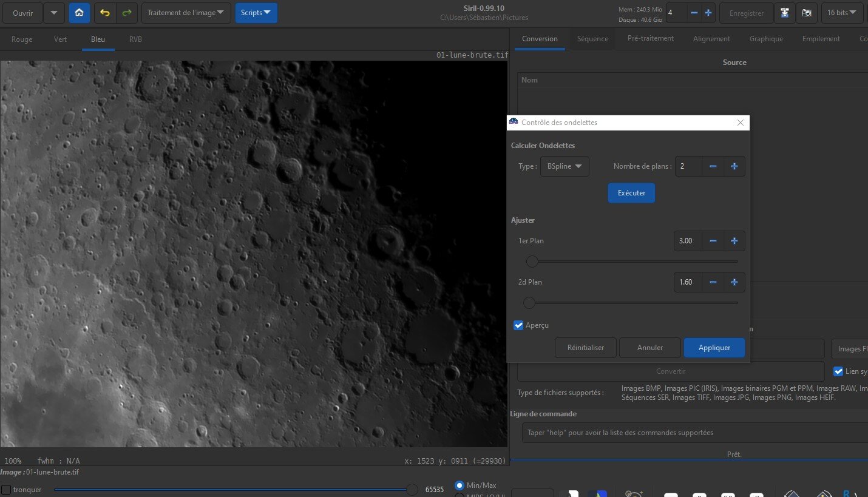
Task: Close the Contrôle des ondelettes dialog
Action: (740, 123)
